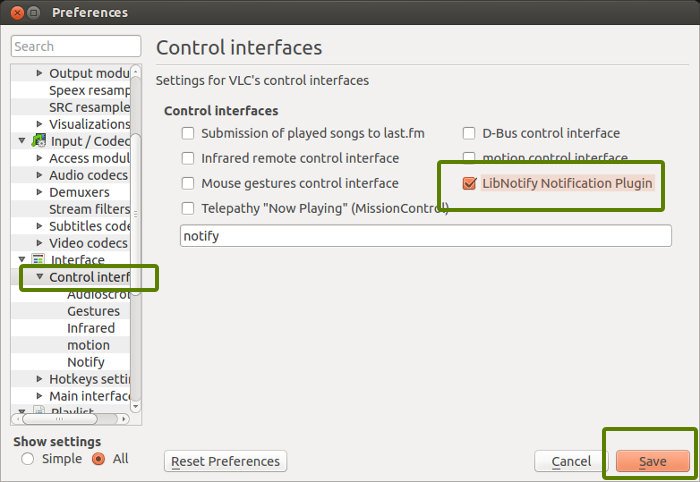Viewport: 700px width, 482px height.
Task: Switch Show settings to Simple
Action: tap(28, 459)
